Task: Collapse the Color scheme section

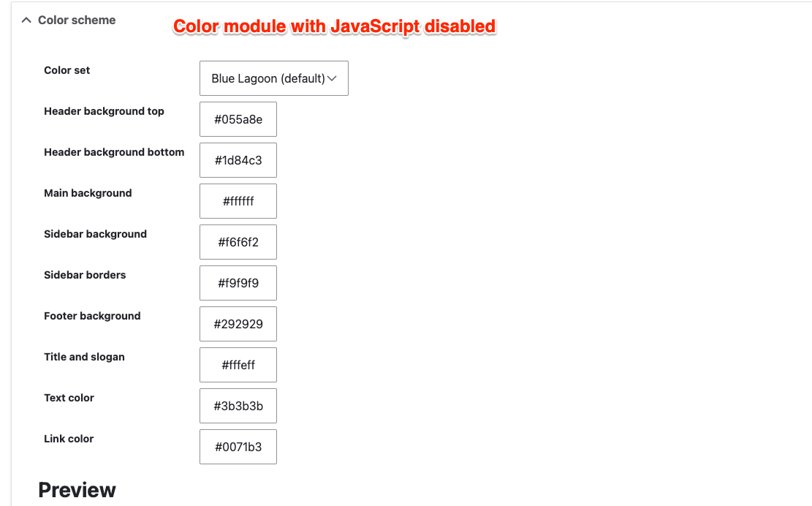Action: click(25, 20)
